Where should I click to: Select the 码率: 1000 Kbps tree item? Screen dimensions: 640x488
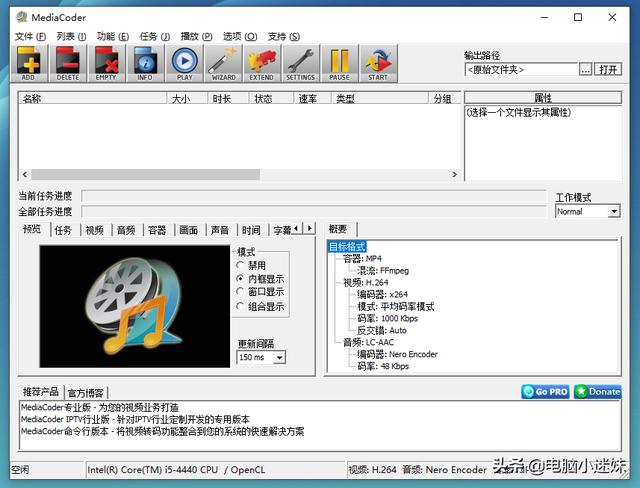point(387,318)
